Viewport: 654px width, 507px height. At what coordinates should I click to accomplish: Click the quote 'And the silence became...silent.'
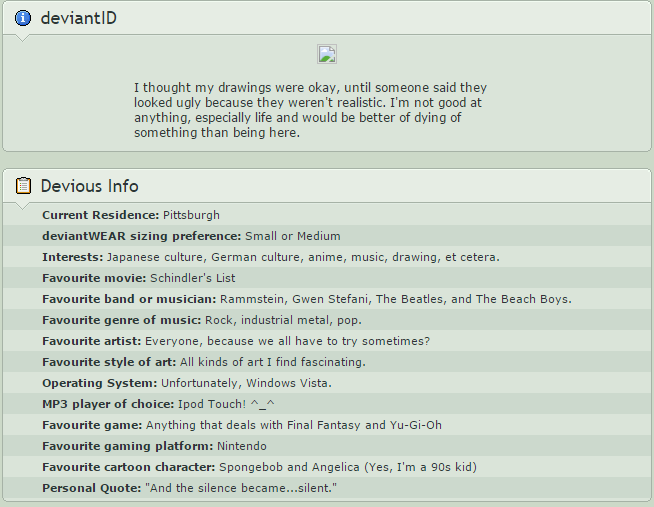tap(241, 488)
